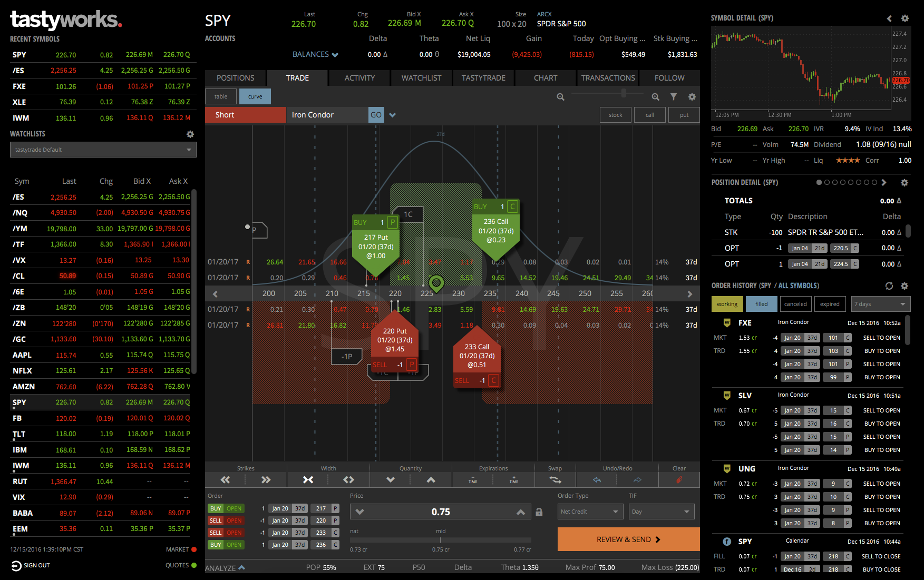Open the BALANCES dropdown
Viewport: 924px width, 580px height.
click(x=315, y=54)
